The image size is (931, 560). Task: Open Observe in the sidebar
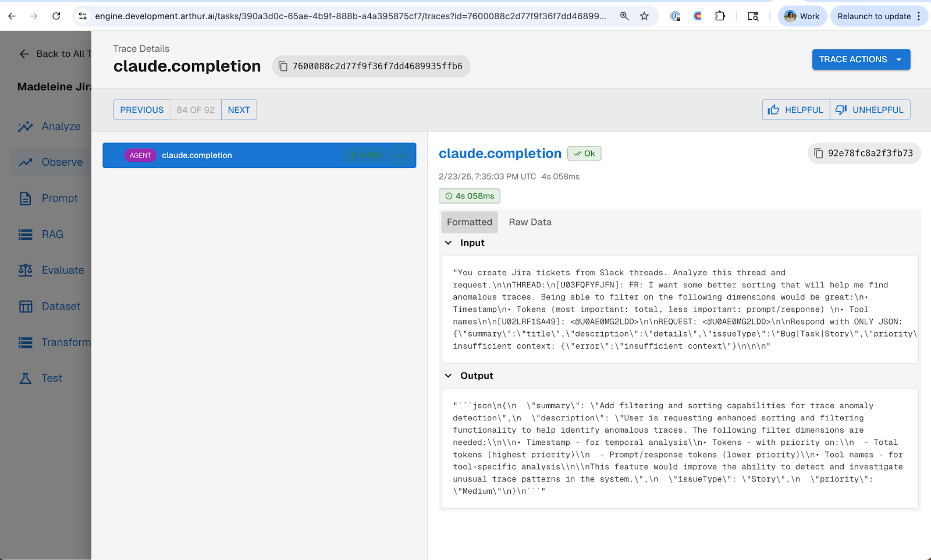[50, 162]
